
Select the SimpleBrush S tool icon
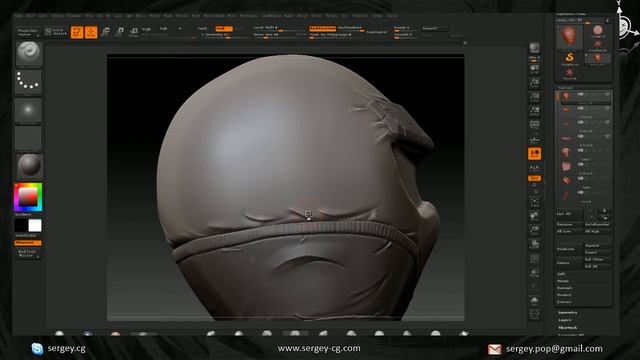tap(569, 58)
